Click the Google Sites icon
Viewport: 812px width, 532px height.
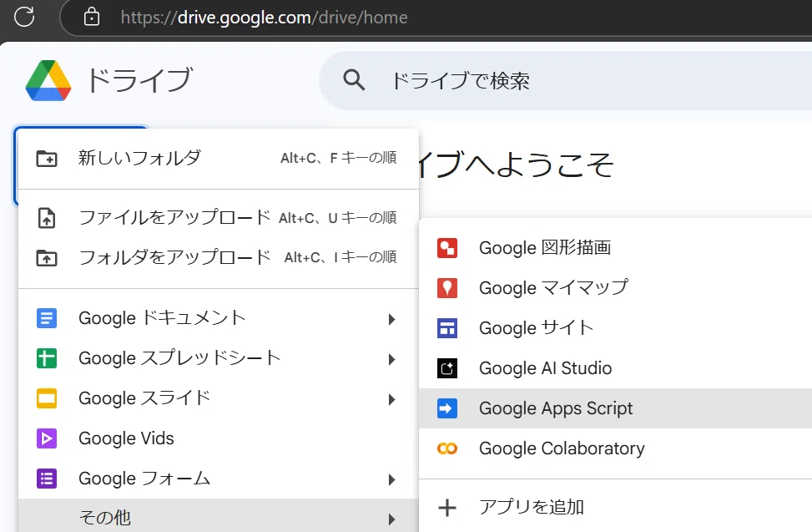447,328
